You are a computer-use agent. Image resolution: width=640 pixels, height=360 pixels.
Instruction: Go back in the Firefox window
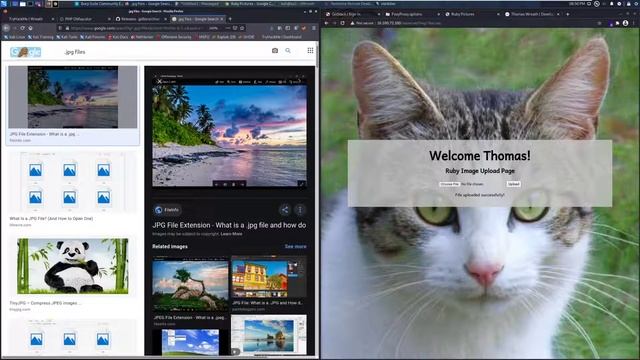pyautogui.click(x=6, y=28)
